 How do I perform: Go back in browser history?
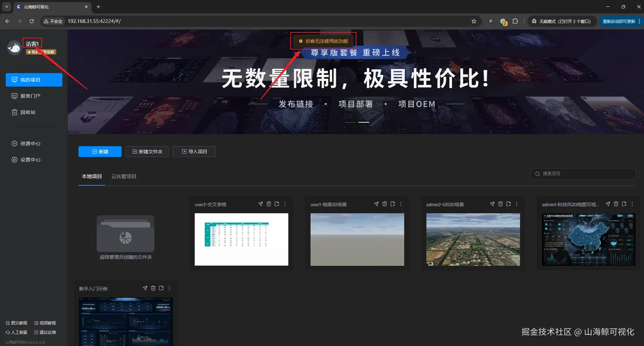(x=7, y=21)
